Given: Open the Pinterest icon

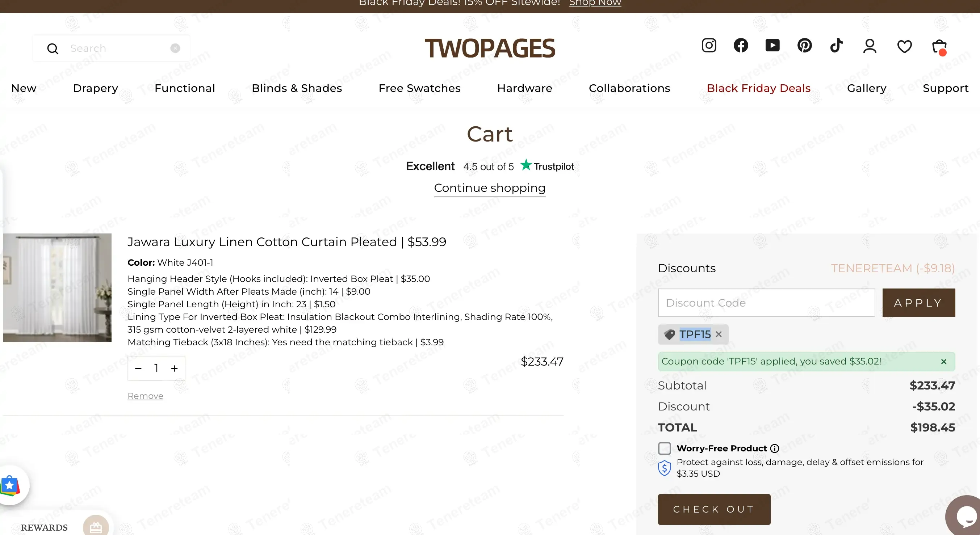Looking at the screenshot, I should tap(804, 46).
